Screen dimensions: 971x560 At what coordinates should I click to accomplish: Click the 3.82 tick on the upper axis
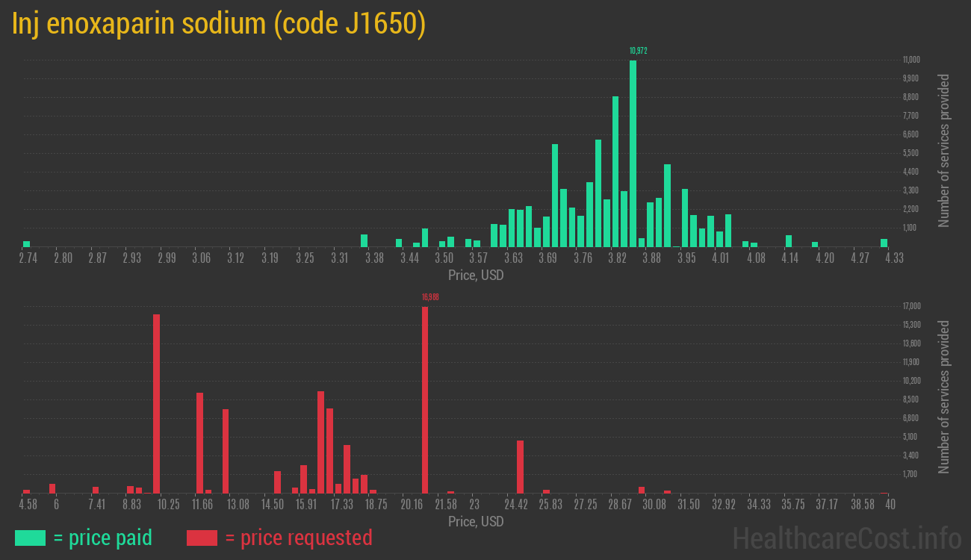(617, 258)
